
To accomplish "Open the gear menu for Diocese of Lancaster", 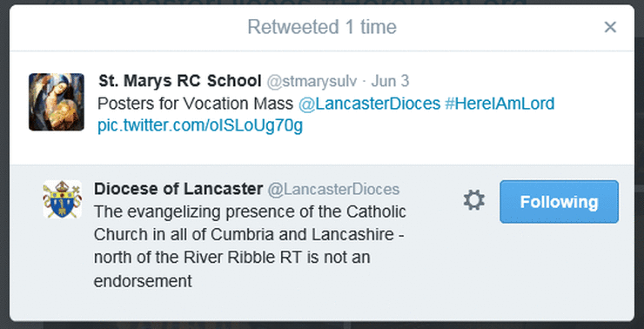I will coord(474,201).
